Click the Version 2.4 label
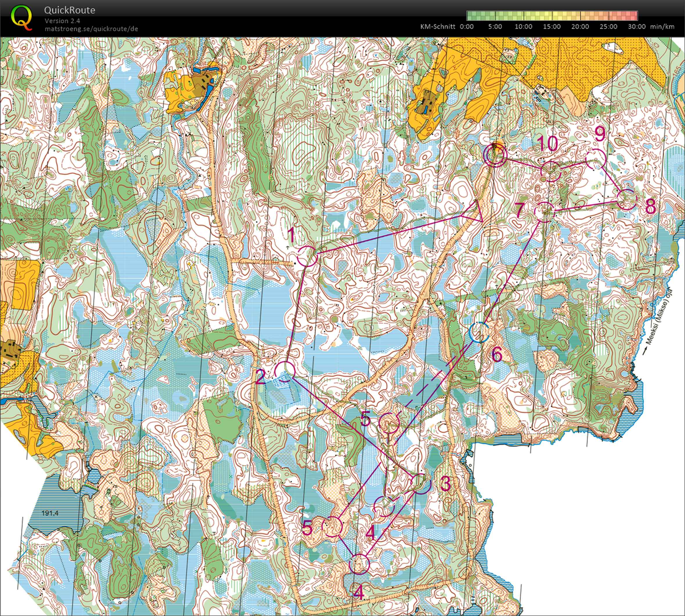 pyautogui.click(x=62, y=21)
